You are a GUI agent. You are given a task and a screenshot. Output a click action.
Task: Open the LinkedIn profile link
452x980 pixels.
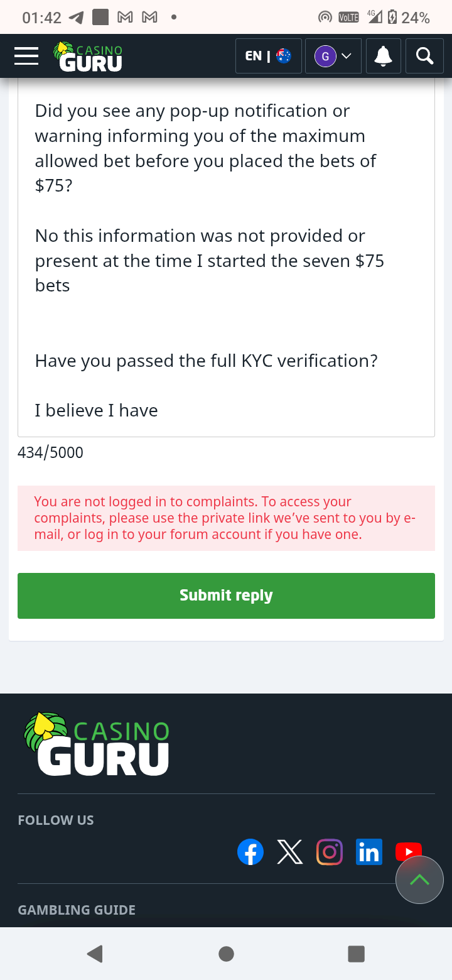[369, 852]
